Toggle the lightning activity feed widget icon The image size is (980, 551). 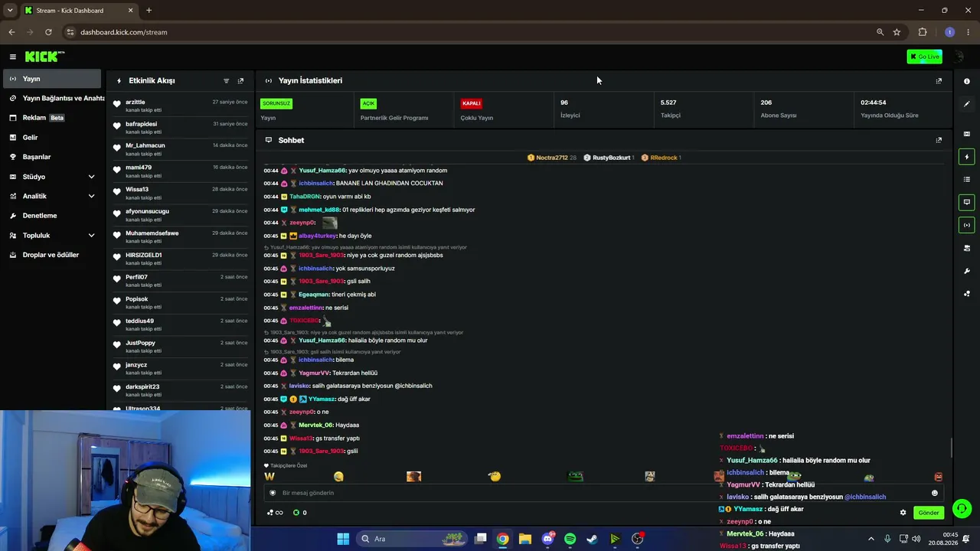pyautogui.click(x=967, y=157)
